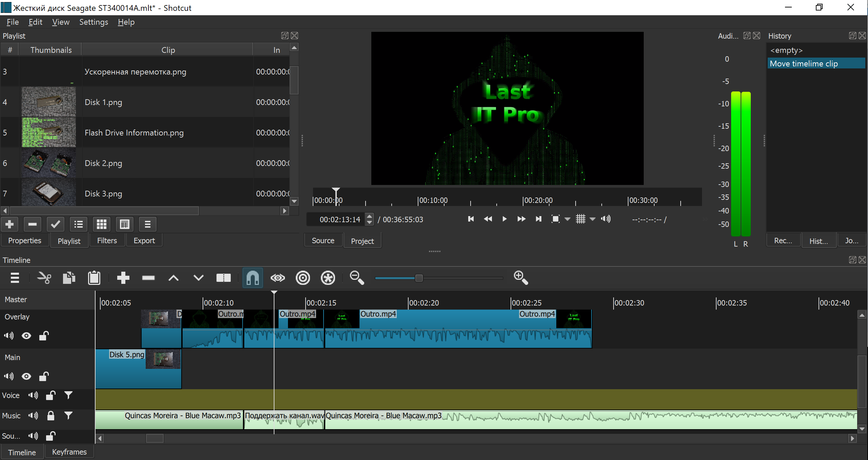The width and height of the screenshot is (868, 460).
Task: Switch playlist to details list view
Action: 79,224
